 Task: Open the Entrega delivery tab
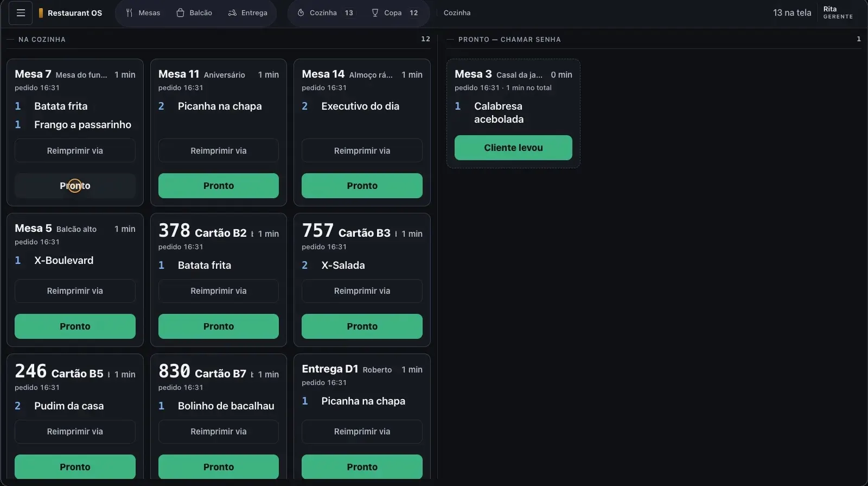tap(247, 13)
